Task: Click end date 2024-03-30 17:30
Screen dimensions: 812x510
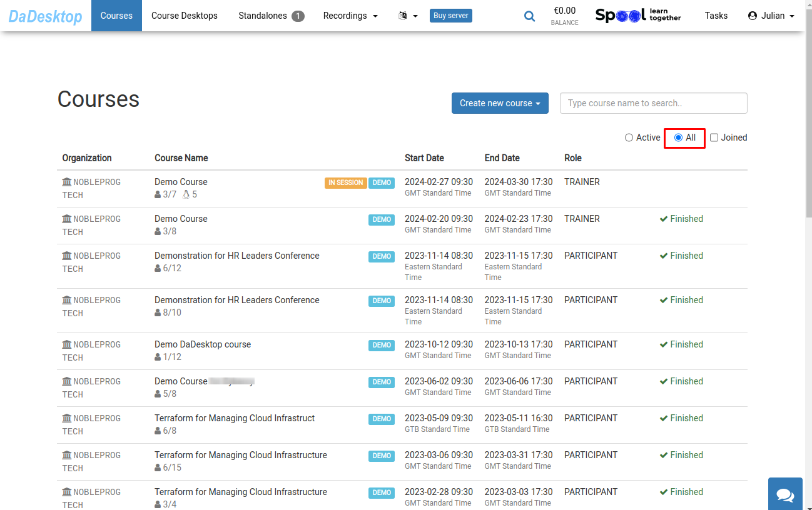Action: (x=519, y=182)
